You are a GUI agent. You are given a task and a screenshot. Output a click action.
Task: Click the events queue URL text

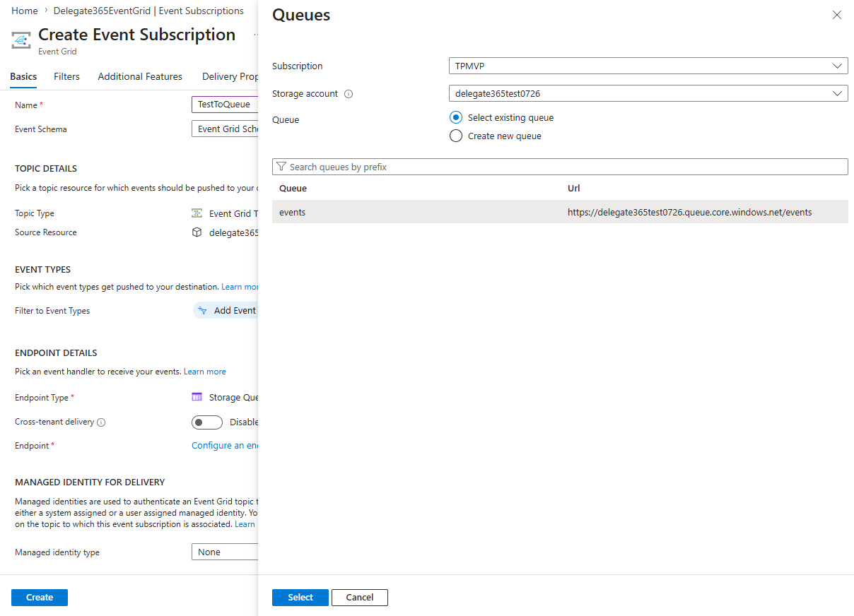pyautogui.click(x=689, y=212)
